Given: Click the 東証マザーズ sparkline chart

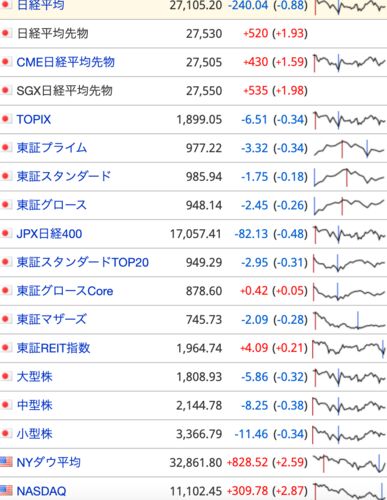Looking at the screenshot, I should (x=349, y=321).
